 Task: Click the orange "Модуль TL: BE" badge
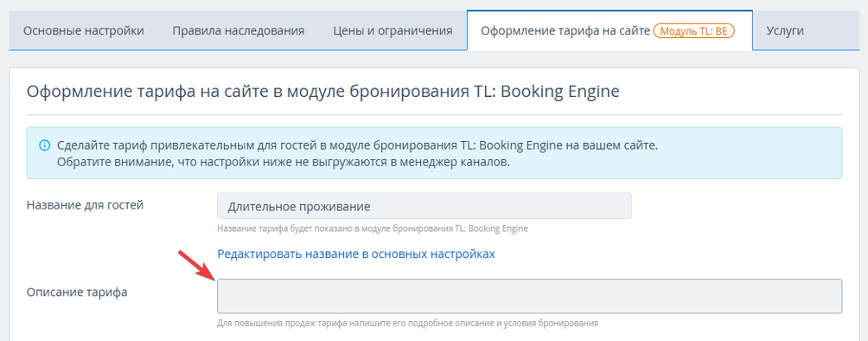[x=693, y=31]
